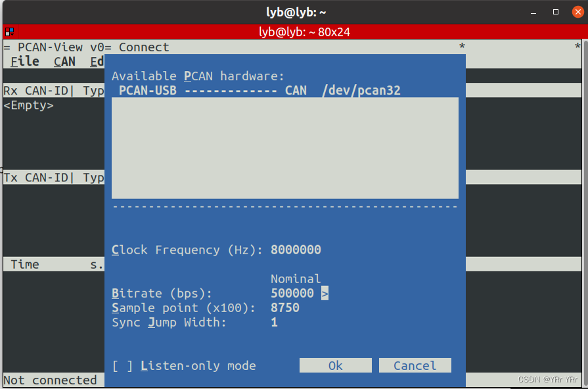Image resolution: width=588 pixels, height=389 pixels.
Task: Click the Clock Frequency value 8000000
Action: tap(296, 250)
